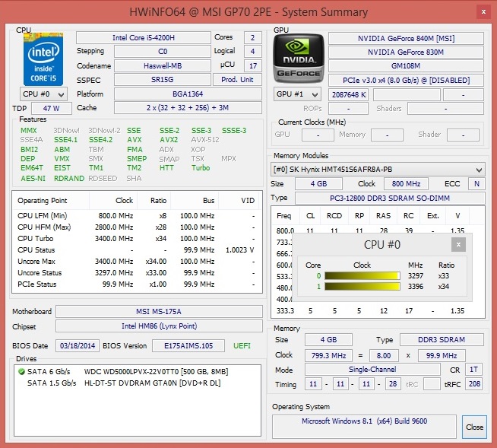This screenshot has width=497, height=448.
Task: Click the module clock 800 MHz field
Action: point(406,184)
